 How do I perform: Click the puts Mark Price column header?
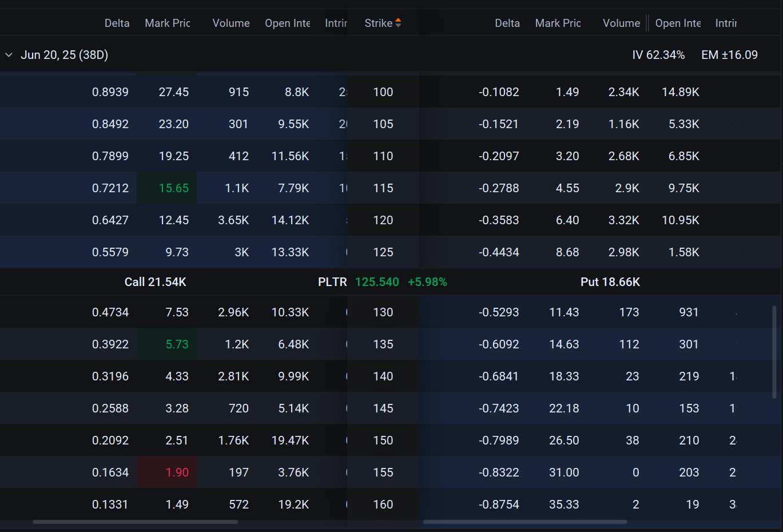click(558, 23)
